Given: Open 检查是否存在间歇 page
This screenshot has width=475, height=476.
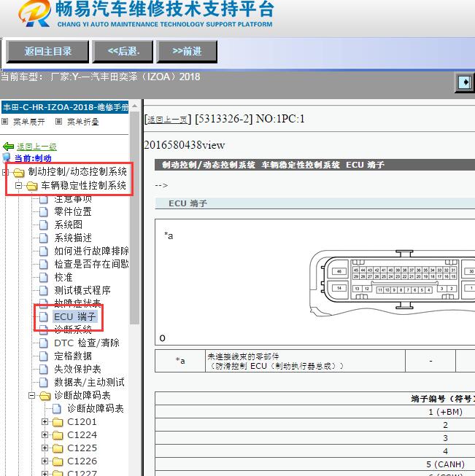Looking at the screenshot, I should (91, 264).
